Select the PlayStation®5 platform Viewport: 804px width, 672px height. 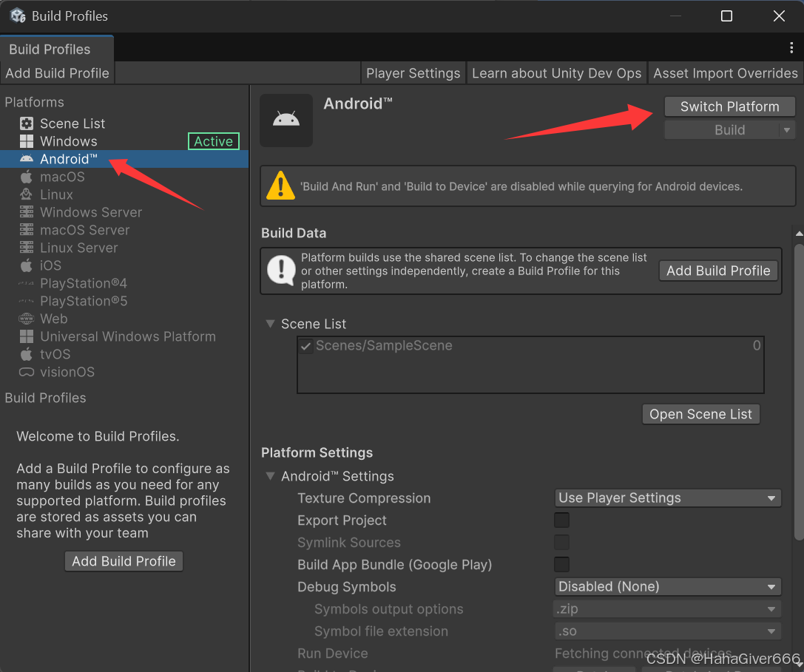point(124,301)
